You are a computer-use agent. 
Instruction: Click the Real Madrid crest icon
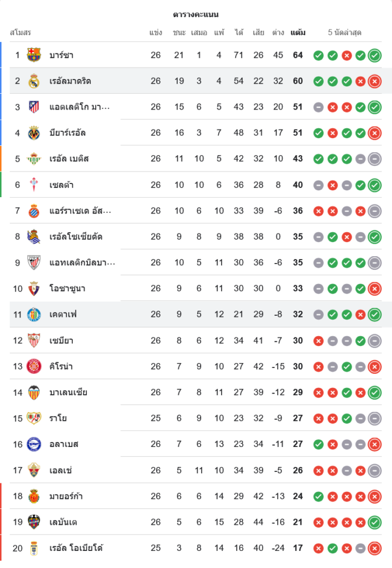pyautogui.click(x=34, y=81)
